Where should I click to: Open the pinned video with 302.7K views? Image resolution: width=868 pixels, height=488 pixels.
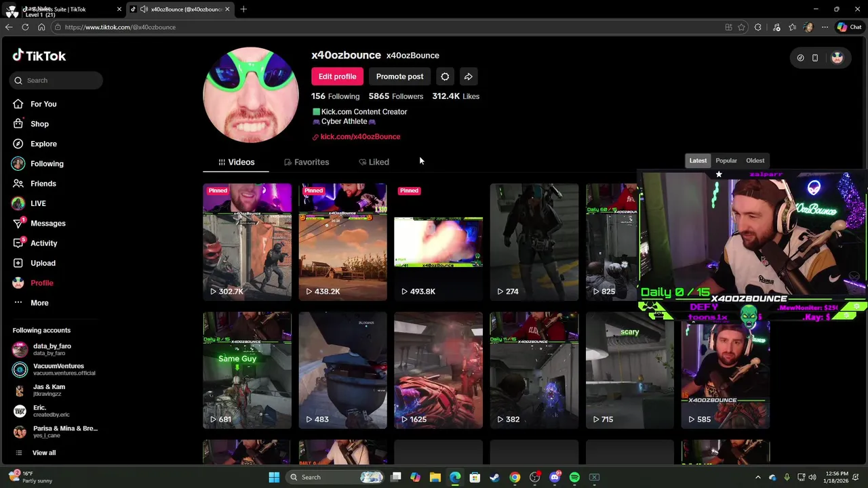(x=247, y=242)
